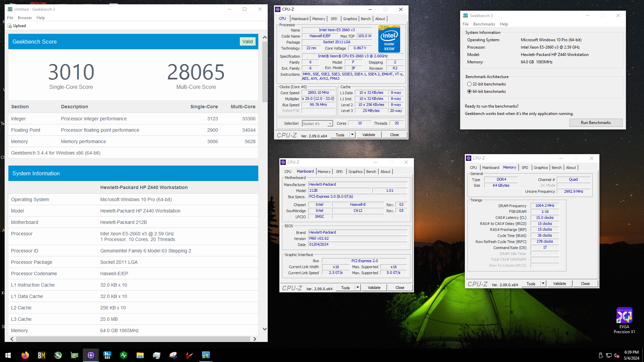Select 64-bit benchmarks architecture
The width and height of the screenshot is (644, 362).
(x=470, y=92)
